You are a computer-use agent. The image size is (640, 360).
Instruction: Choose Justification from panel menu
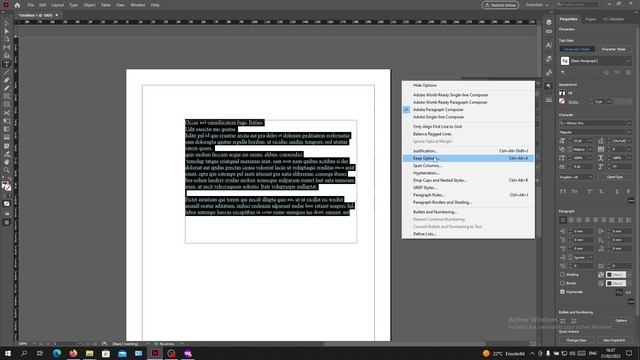click(x=468, y=151)
